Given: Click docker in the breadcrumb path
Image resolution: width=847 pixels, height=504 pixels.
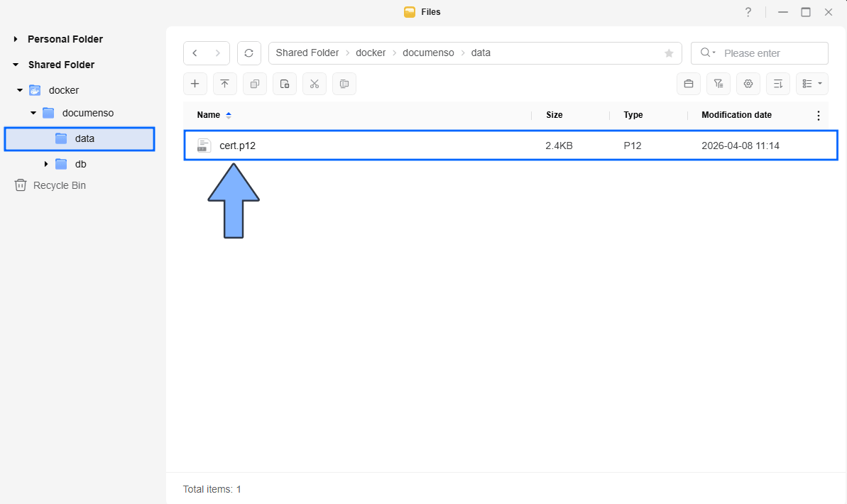Looking at the screenshot, I should point(371,53).
